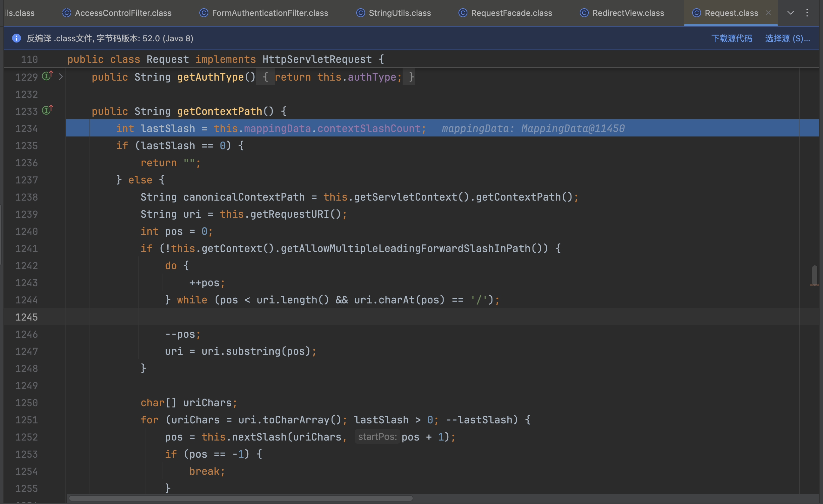Click the info icon in the decompile banner
This screenshot has width=823, height=504.
17,38
